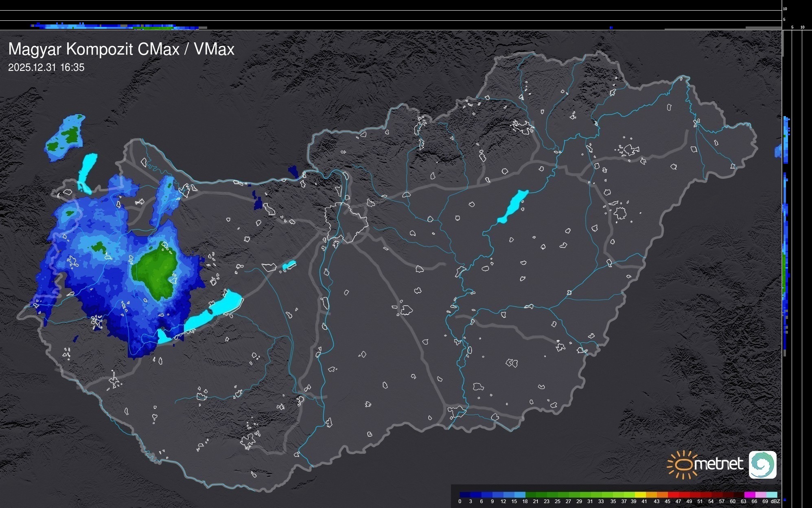Screen dimensions: 812x508
Task: Select the cyan 69 dBZ swatch
Action: pos(771,495)
